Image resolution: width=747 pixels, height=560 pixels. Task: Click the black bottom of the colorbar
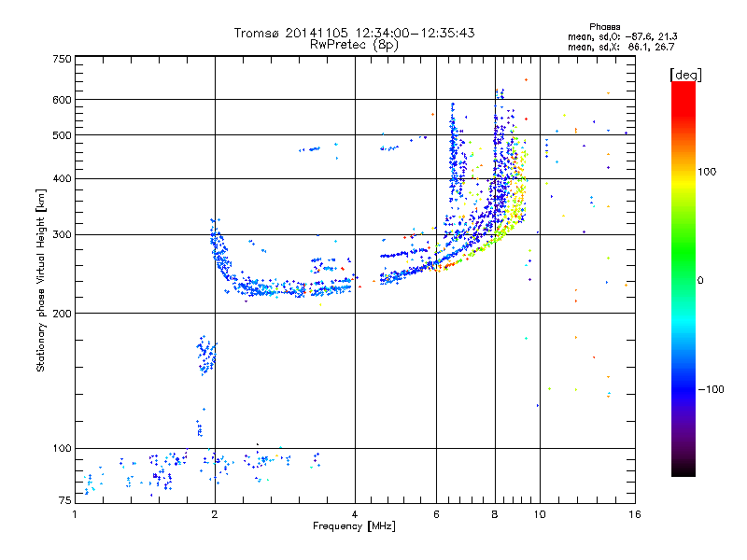coord(684,469)
